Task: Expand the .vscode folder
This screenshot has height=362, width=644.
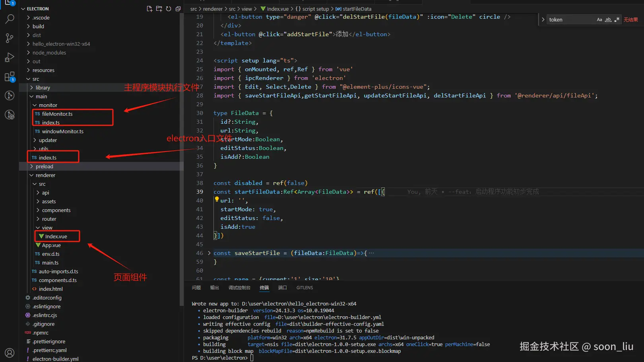Action: tap(29, 18)
